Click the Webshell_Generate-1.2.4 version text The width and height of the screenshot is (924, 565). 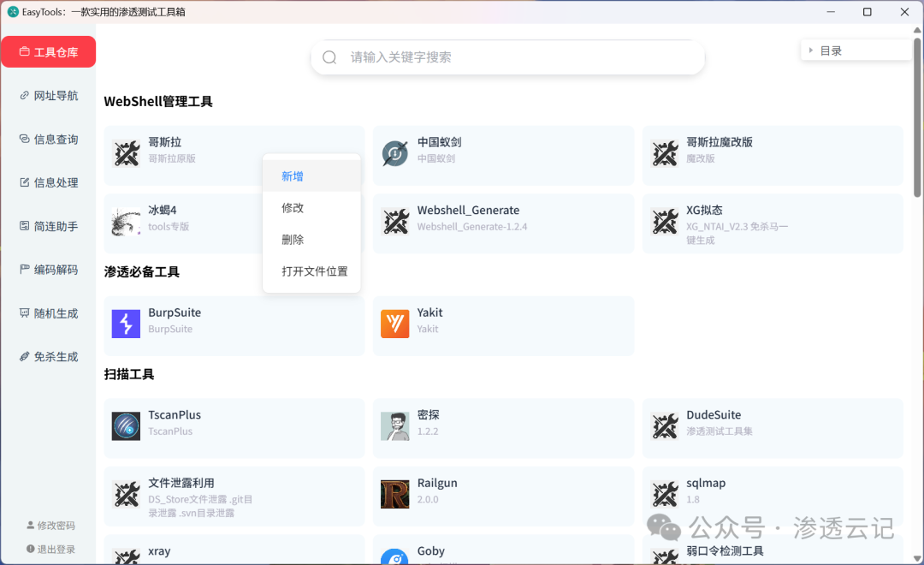point(472,227)
